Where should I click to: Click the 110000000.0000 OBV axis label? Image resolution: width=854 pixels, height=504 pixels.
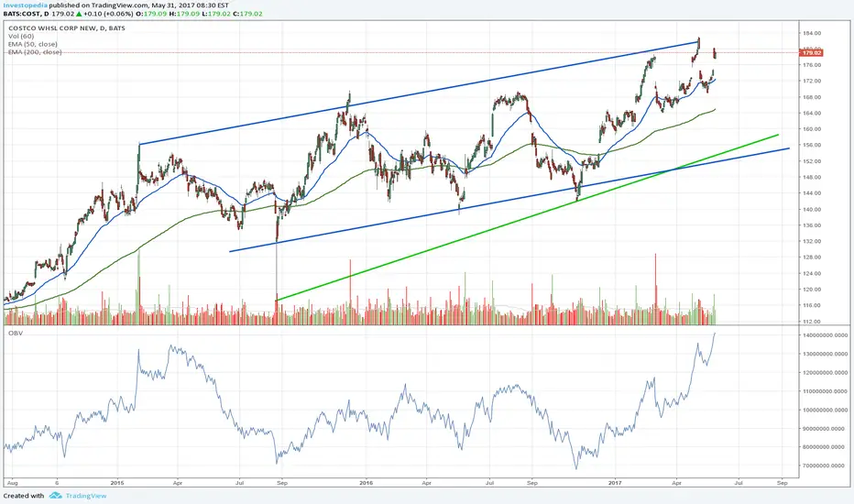click(825, 391)
